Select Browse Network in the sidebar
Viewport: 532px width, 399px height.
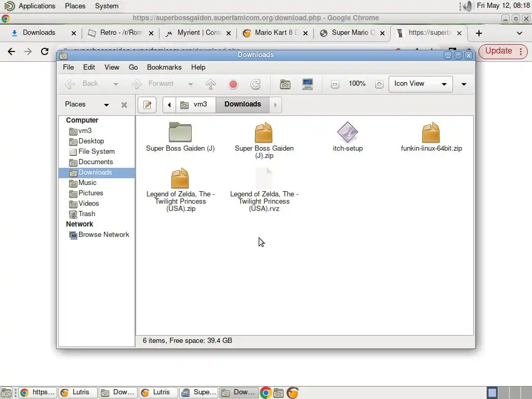point(97,235)
